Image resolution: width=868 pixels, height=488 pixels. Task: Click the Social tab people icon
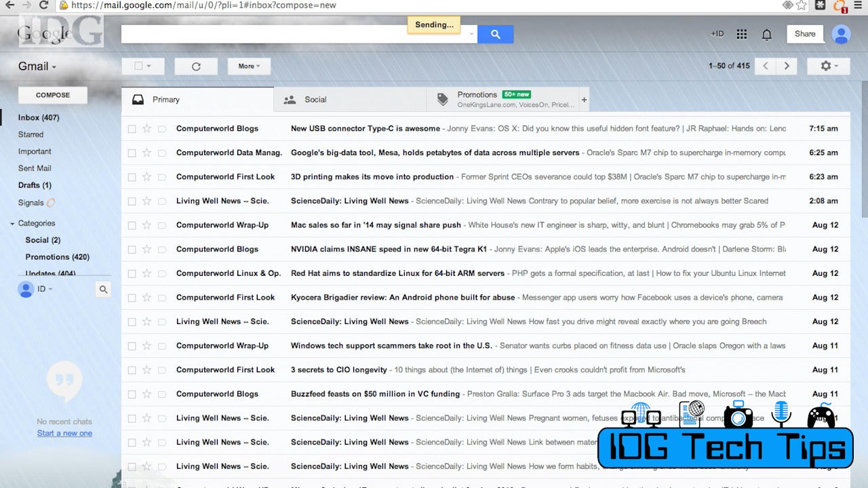[290, 100]
